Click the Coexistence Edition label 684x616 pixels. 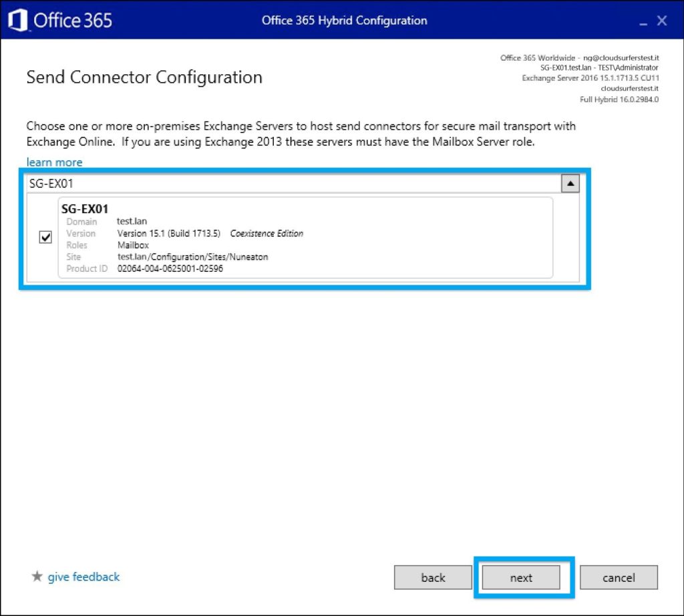coord(267,233)
